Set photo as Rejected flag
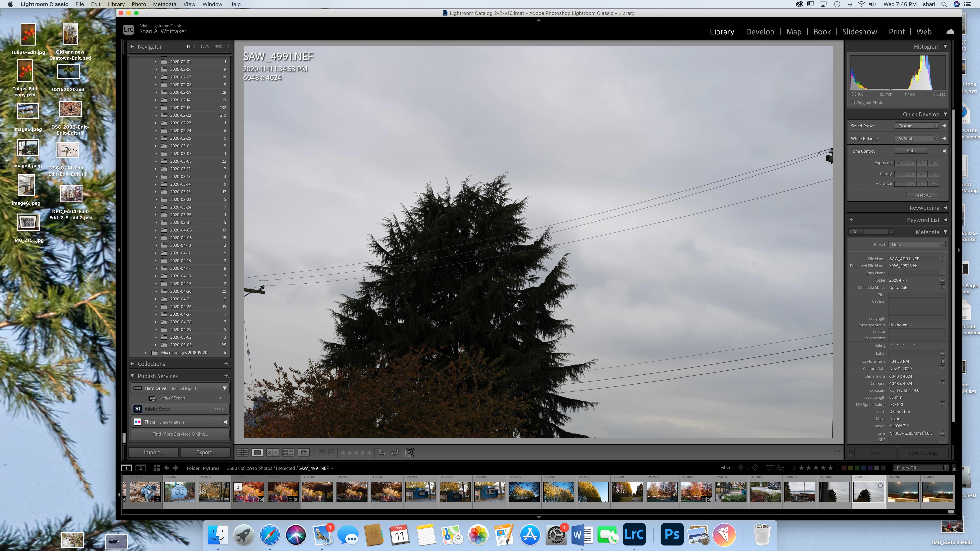 pos(331,452)
